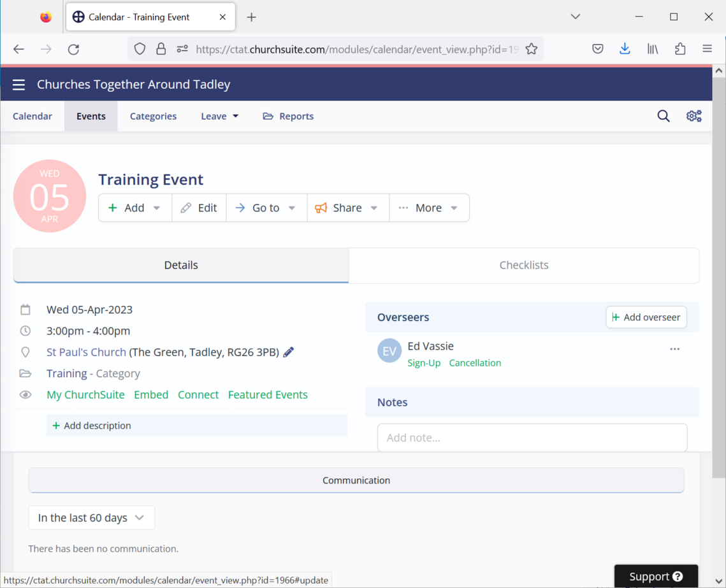This screenshot has width=726, height=588.
Task: Expand the Share dropdown
Action: [x=348, y=208]
